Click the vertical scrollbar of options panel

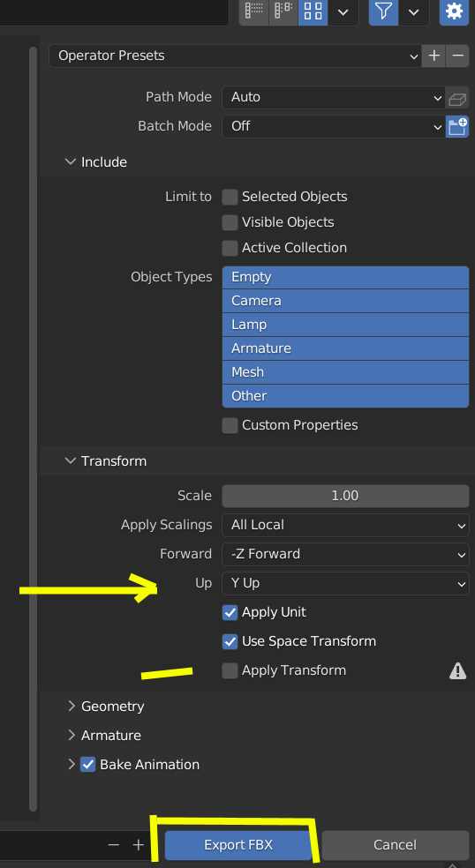point(34,429)
